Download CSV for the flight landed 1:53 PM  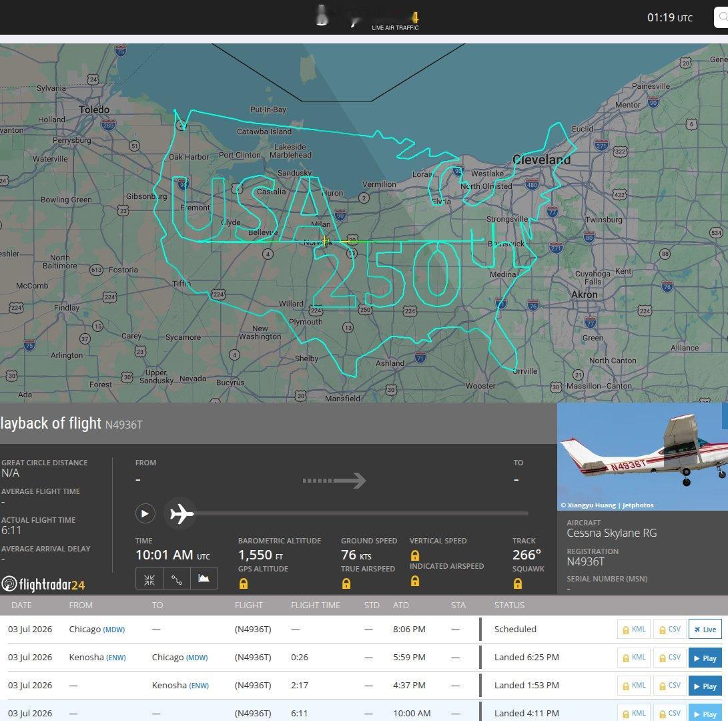pyautogui.click(x=669, y=686)
